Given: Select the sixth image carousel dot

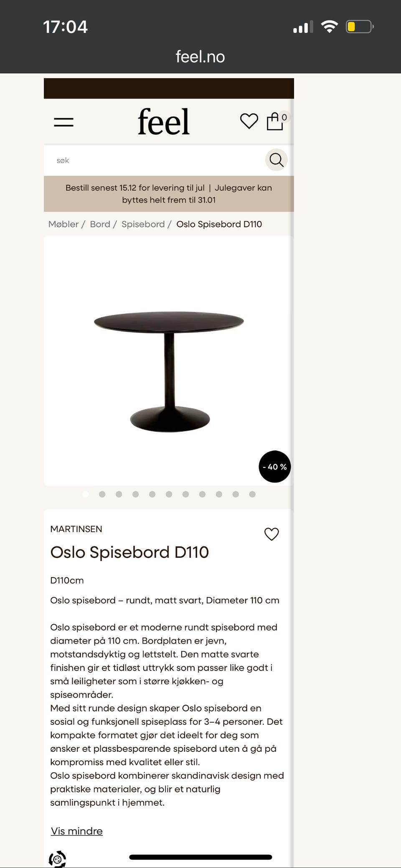Looking at the screenshot, I should pos(169,494).
